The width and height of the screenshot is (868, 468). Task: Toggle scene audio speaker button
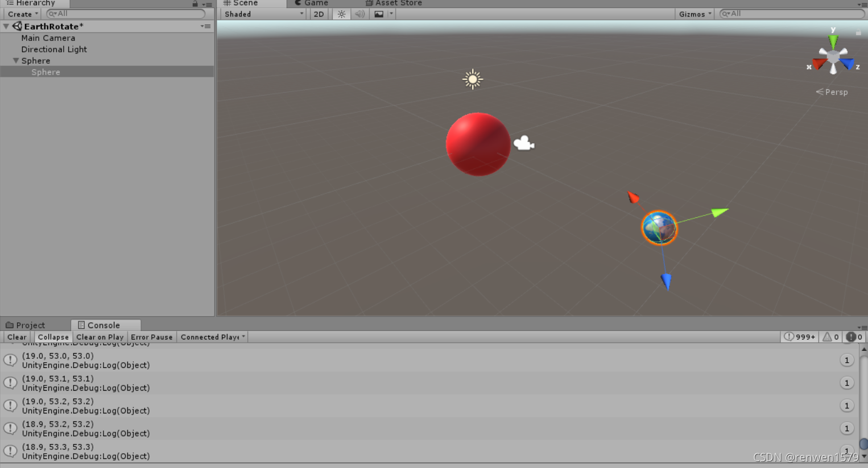tap(360, 14)
